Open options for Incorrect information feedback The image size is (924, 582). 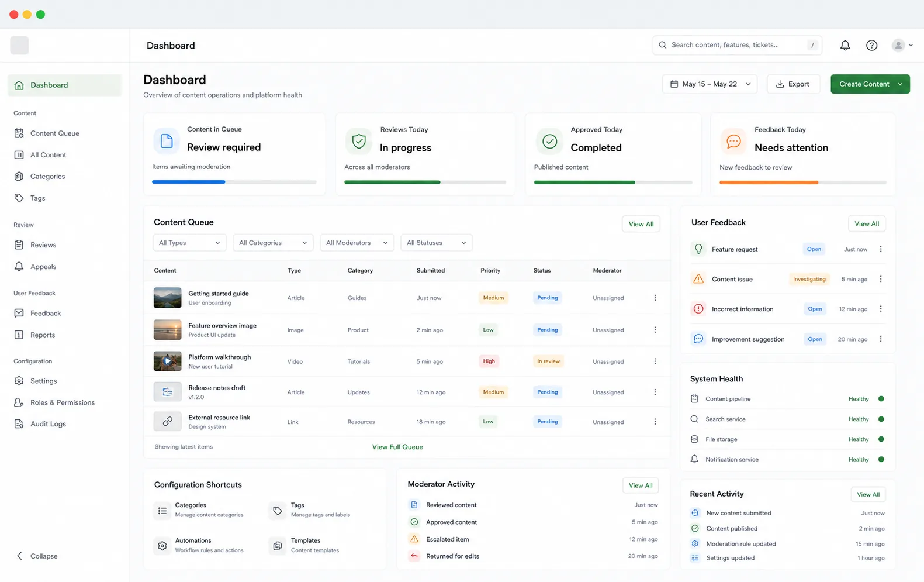click(881, 309)
